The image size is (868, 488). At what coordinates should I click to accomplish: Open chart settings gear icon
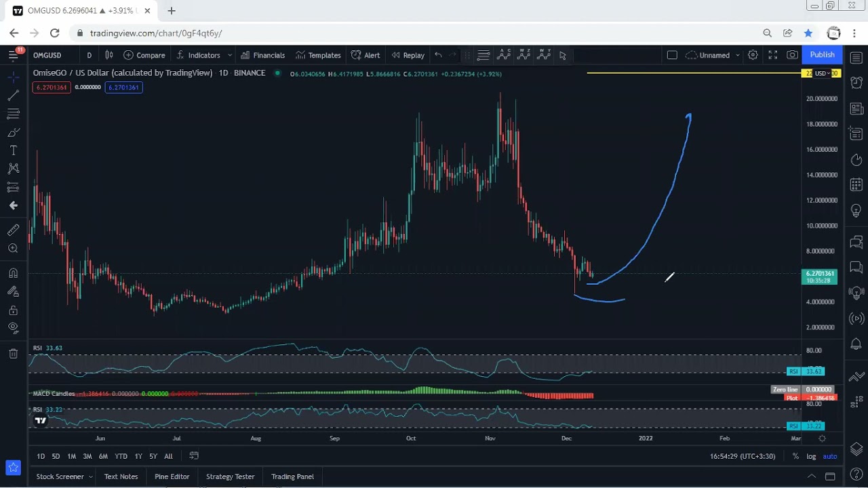pos(753,55)
